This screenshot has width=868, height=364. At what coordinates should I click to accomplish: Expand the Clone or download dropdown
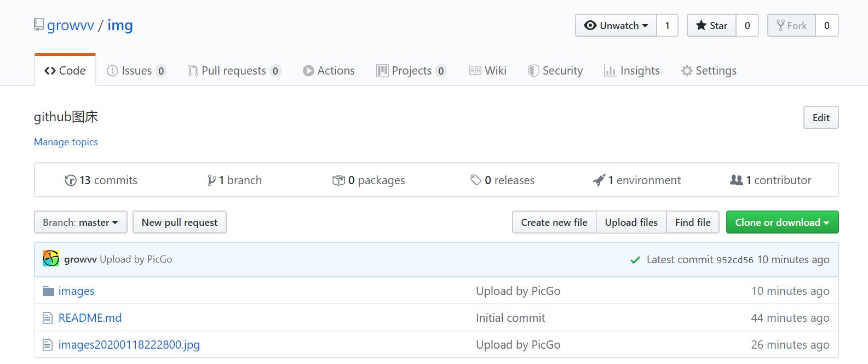coord(782,222)
